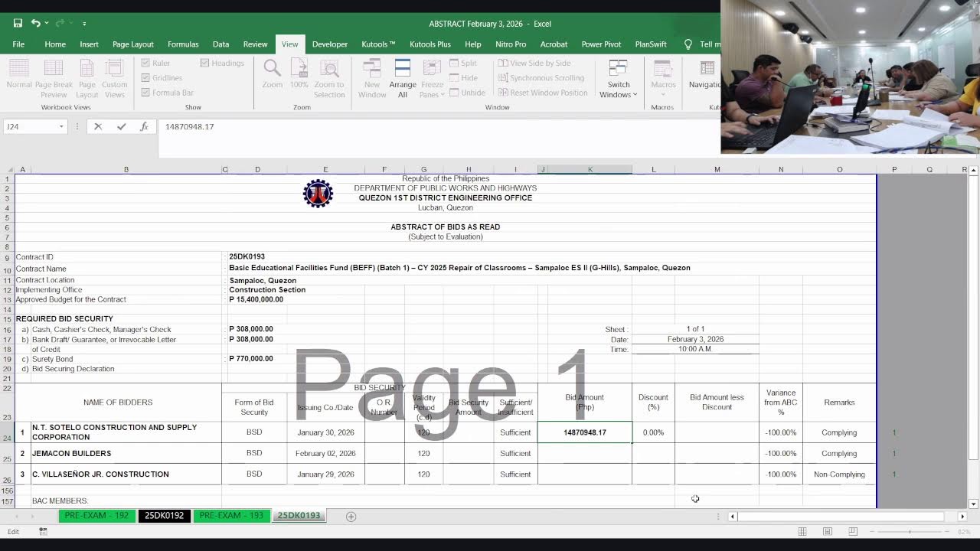Select column header K
The width and height of the screenshot is (980, 551).
tap(590, 169)
